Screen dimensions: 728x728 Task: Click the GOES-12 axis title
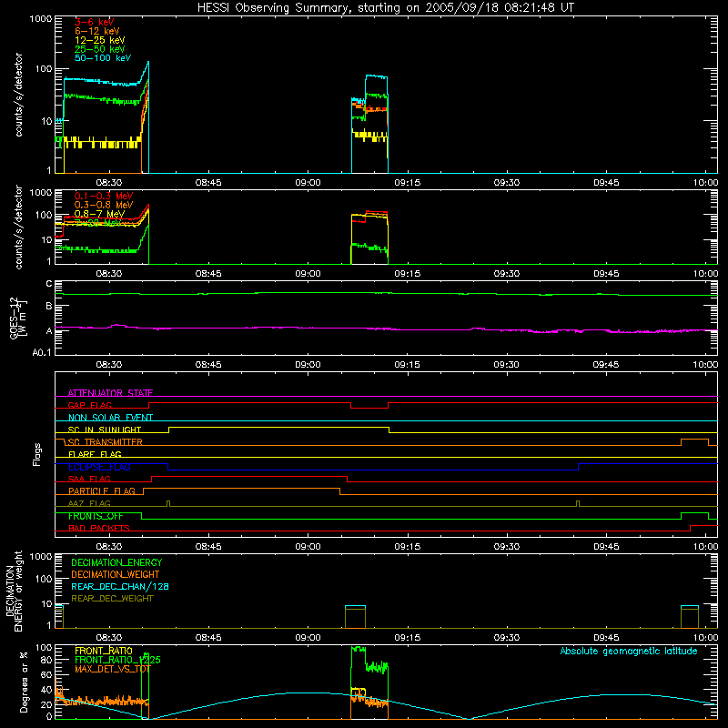pos(18,318)
